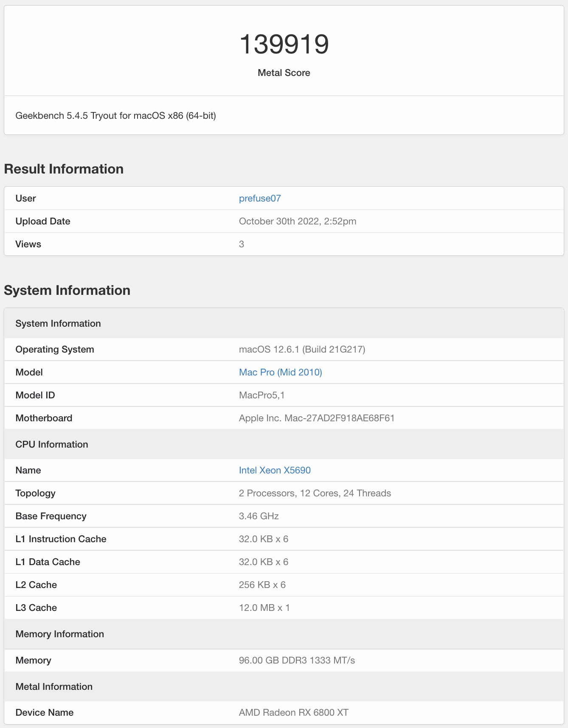This screenshot has width=568, height=728.
Task: Select the AMD Radeon RX 6800 XT value
Action: coord(294,712)
